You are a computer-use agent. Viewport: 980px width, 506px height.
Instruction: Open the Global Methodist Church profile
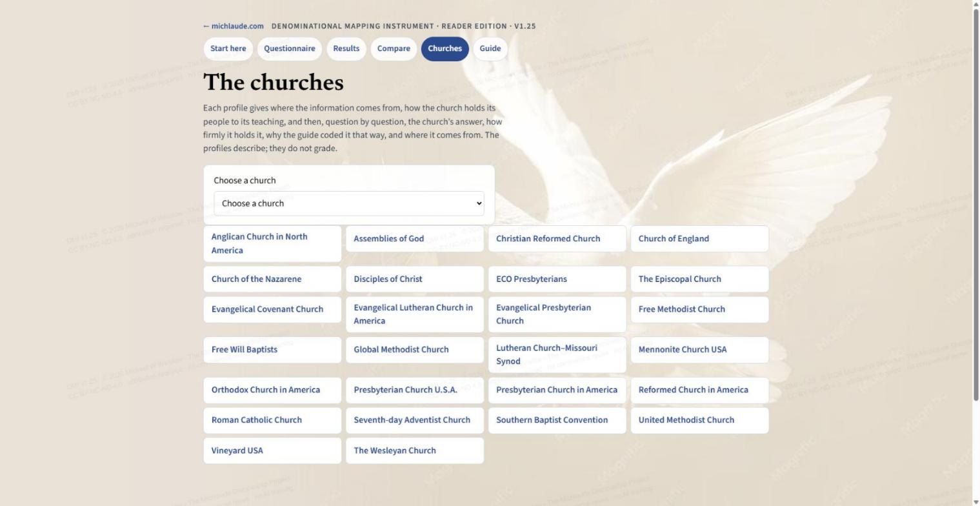click(x=415, y=350)
